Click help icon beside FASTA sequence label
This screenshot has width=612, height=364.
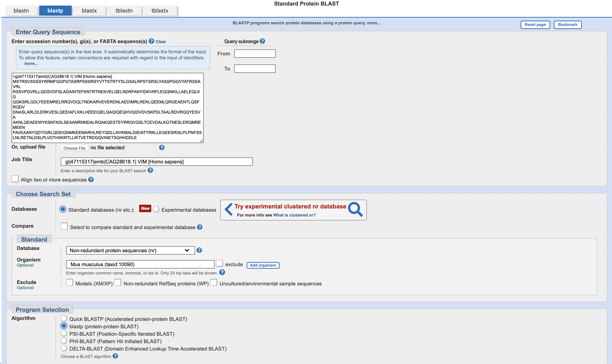[x=151, y=41]
